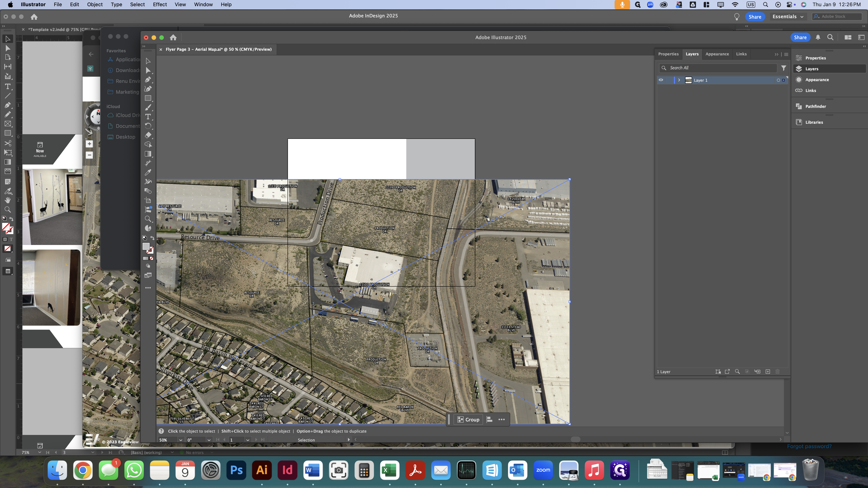The width and height of the screenshot is (868, 488).
Task: Click the layer filter funnel icon
Action: click(x=784, y=68)
